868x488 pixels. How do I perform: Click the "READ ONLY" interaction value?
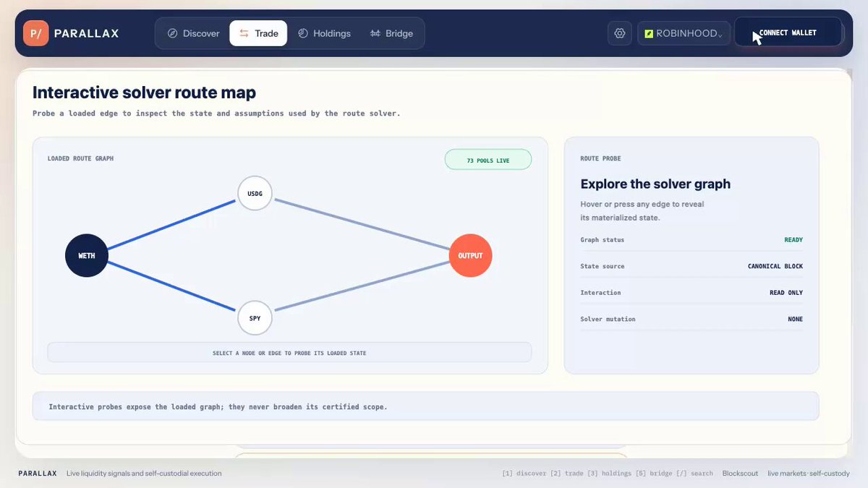tap(786, 293)
